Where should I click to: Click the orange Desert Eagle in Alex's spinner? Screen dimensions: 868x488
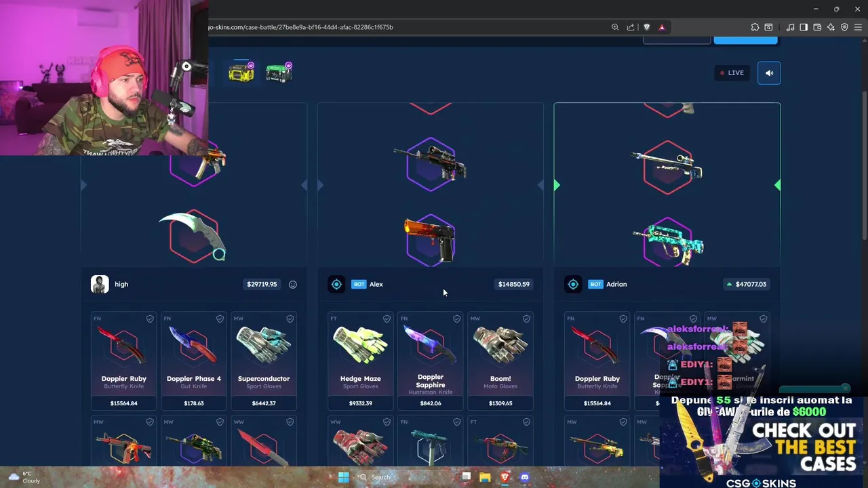coord(429,239)
